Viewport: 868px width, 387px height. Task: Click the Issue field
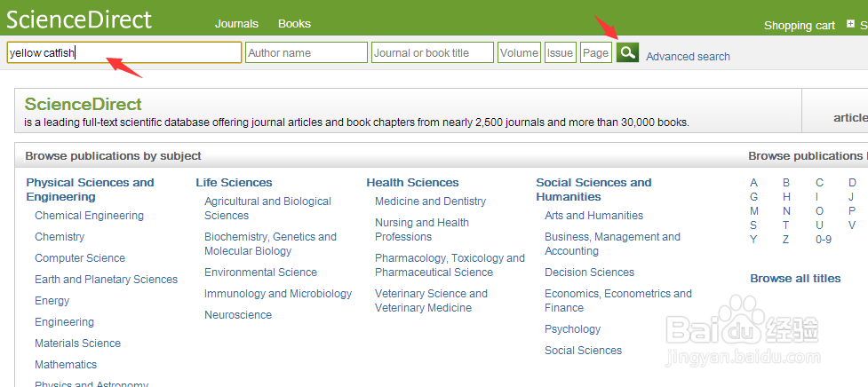click(x=561, y=52)
